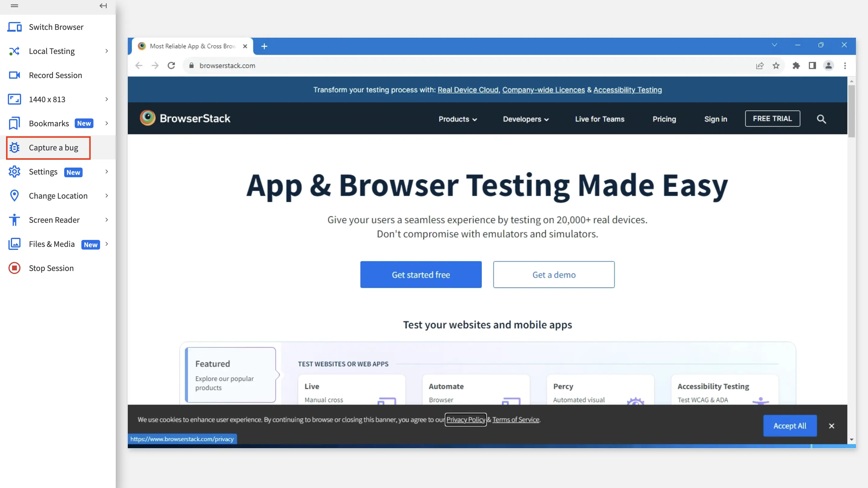Click the Capture a bug icon
This screenshot has width=868, height=488.
click(x=14, y=148)
